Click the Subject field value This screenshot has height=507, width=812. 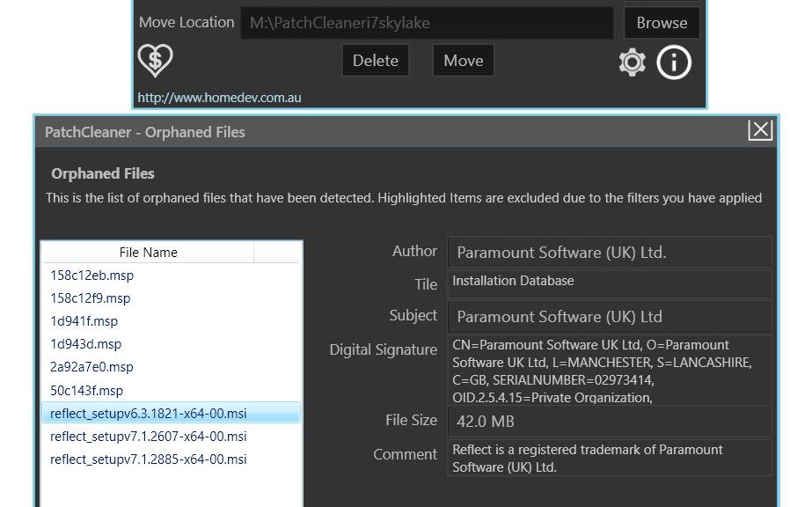[610, 316]
